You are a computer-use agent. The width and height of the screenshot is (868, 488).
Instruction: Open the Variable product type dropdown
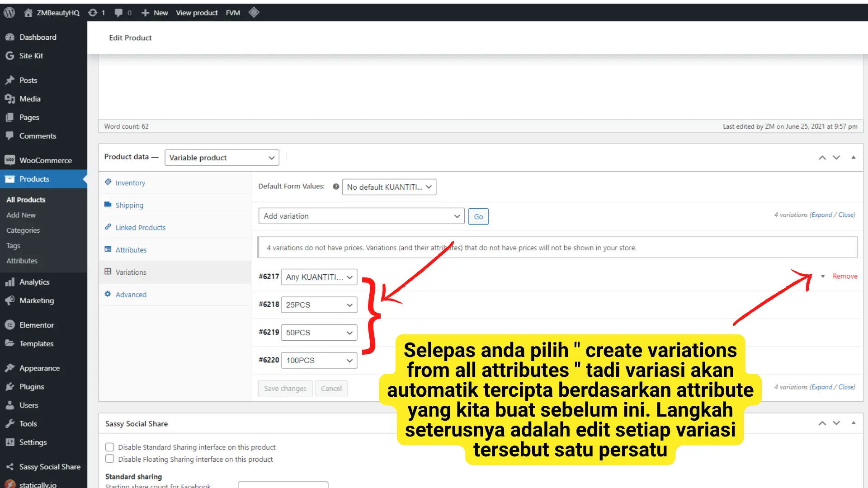pos(222,158)
